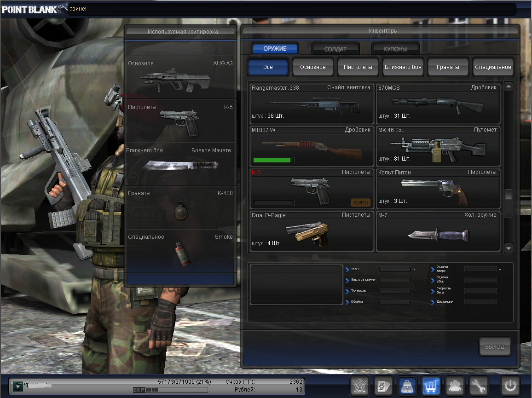Open the shopping cart store icon

point(431,386)
